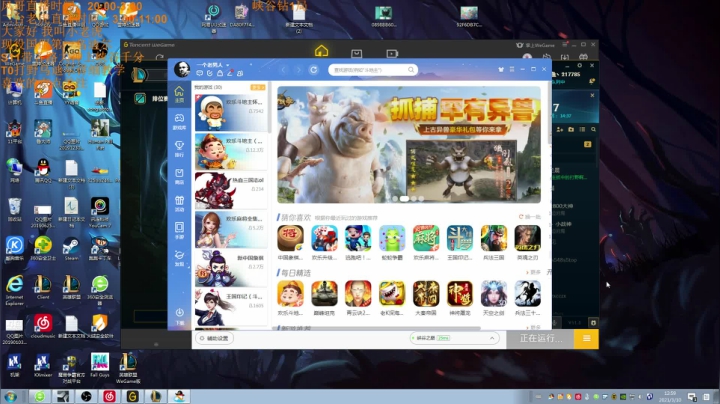Image resolution: width=720 pixels, height=404 pixels.
Task: Open the Steam desktop shortcut
Action: pyautogui.click(x=71, y=248)
